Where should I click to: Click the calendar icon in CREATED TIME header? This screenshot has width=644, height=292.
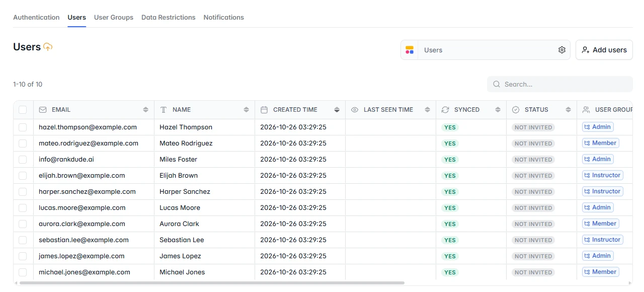(264, 109)
